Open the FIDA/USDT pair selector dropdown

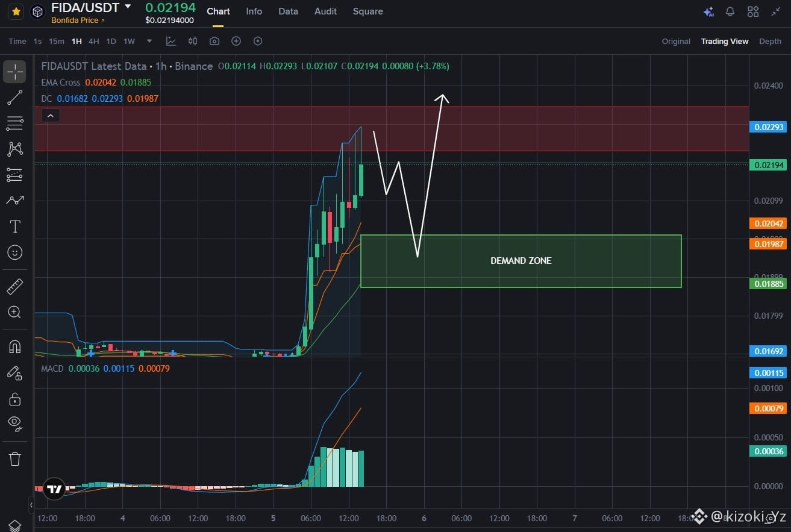(x=127, y=7)
